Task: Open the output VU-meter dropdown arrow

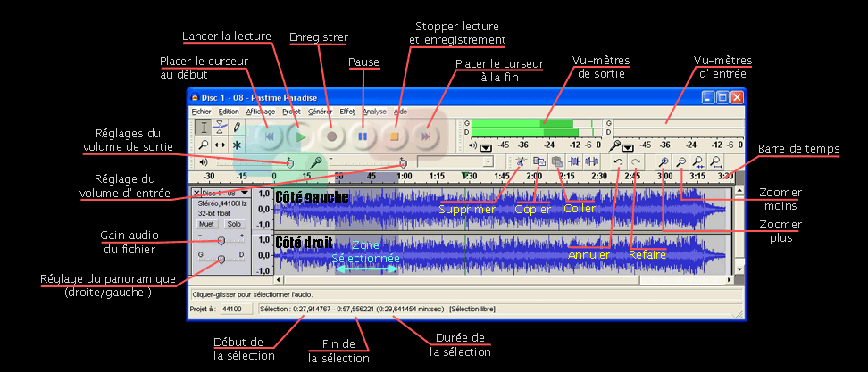Action: click(x=486, y=146)
